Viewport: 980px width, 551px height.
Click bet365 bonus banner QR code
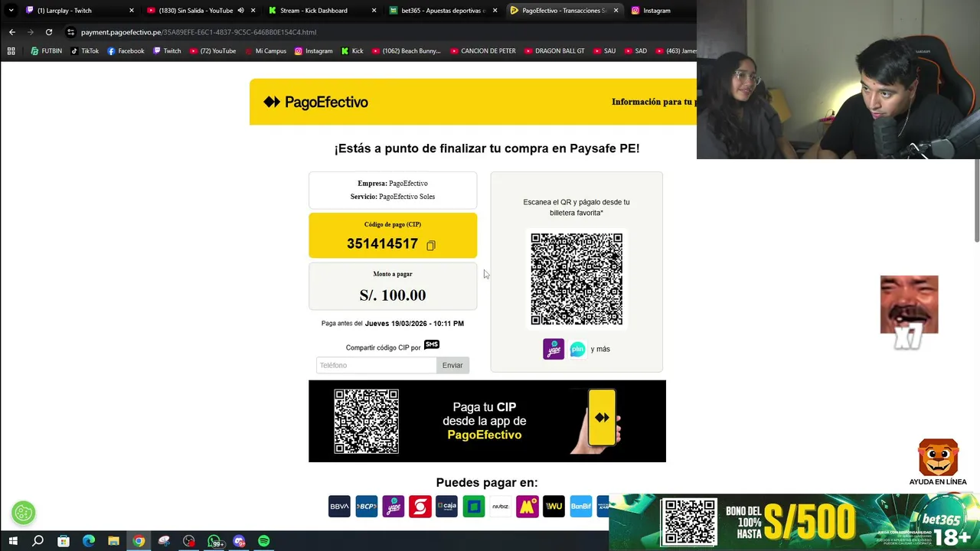[689, 523]
